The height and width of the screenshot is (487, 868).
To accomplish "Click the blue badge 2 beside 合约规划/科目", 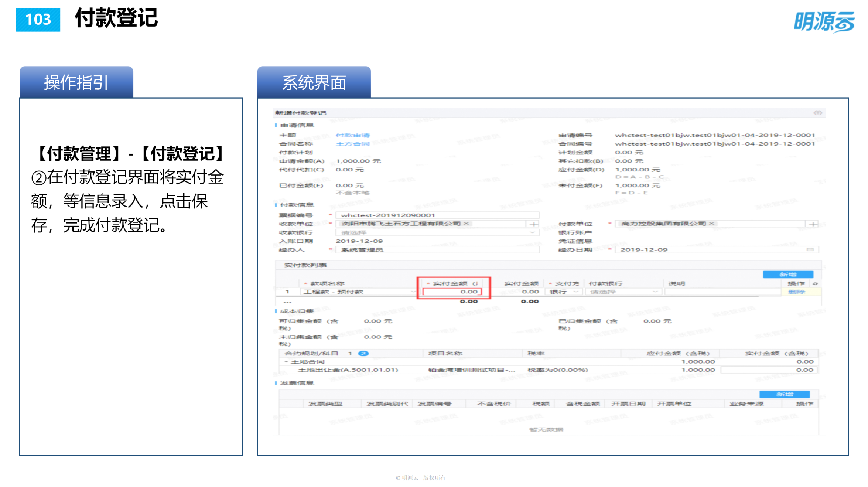I will click(x=364, y=353).
